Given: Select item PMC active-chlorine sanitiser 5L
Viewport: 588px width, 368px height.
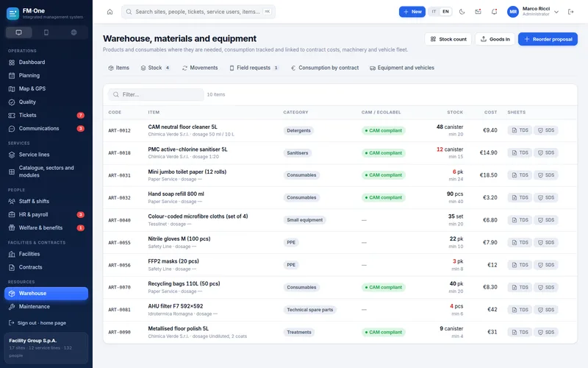Looking at the screenshot, I should click(x=187, y=149).
